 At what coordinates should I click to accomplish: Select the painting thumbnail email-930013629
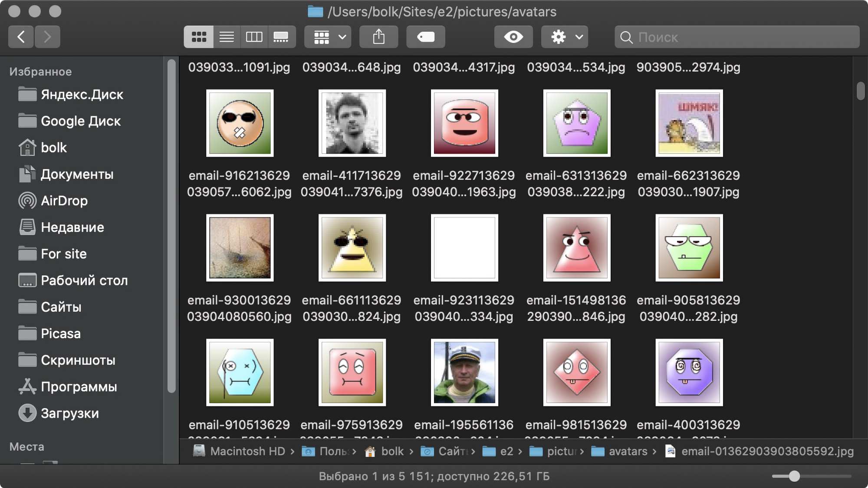click(x=240, y=248)
